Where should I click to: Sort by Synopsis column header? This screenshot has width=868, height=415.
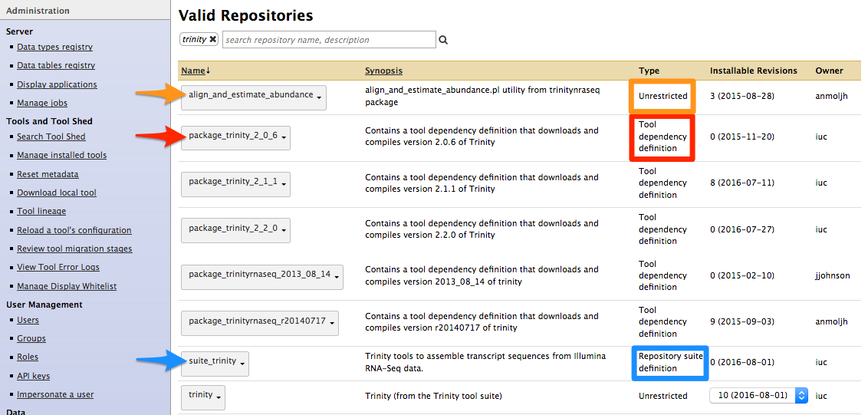[x=383, y=71]
